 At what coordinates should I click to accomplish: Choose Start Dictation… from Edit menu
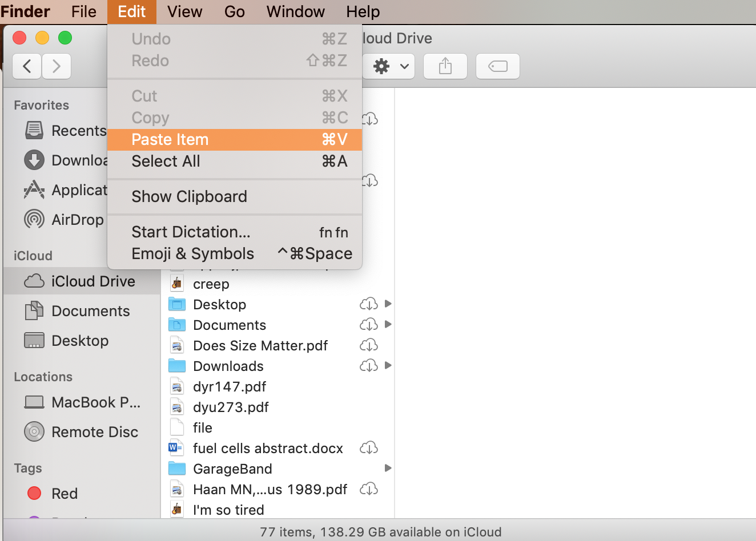(235, 232)
